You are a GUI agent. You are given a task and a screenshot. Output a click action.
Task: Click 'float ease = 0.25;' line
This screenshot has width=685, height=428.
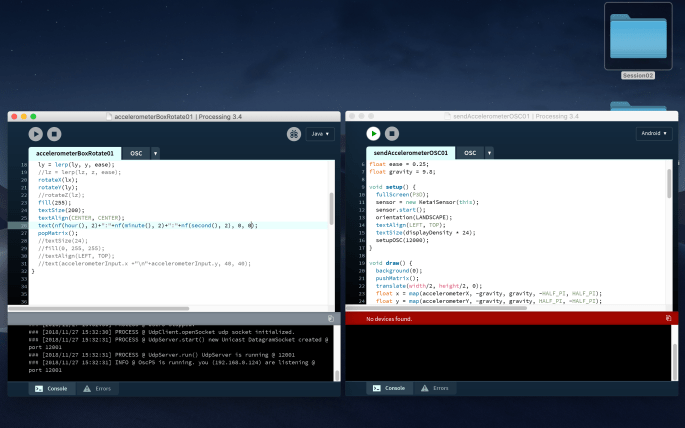click(x=399, y=165)
